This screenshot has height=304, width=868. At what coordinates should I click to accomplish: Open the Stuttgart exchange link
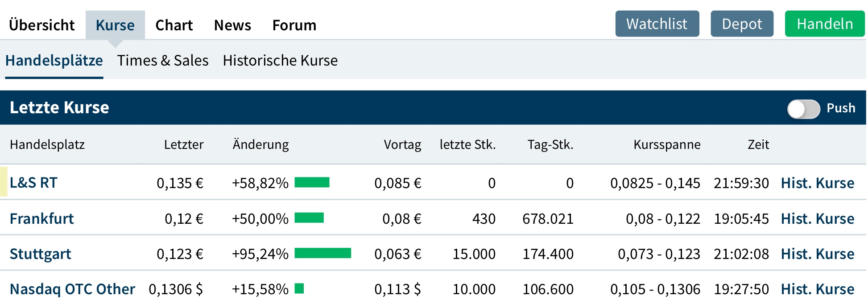(41, 254)
